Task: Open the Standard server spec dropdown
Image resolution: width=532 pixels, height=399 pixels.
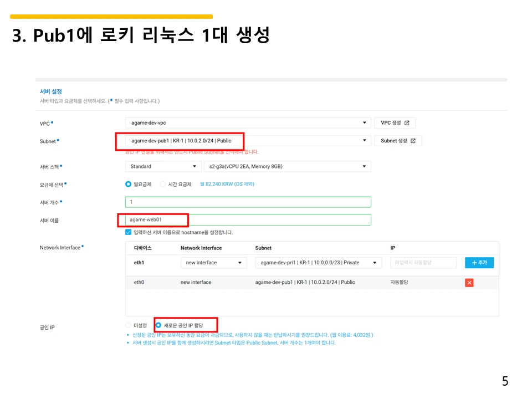Action: coord(162,166)
